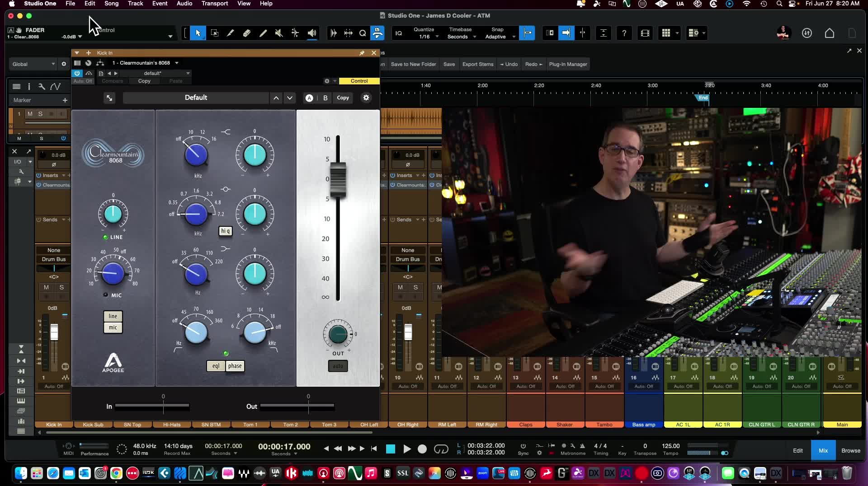
Task: Select the Mute tool
Action: coord(279,33)
